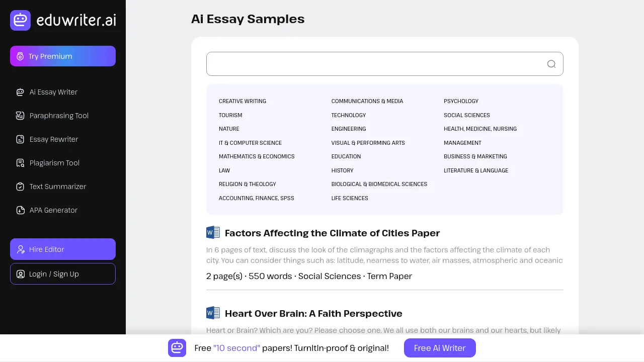644x362 pixels.
Task: Open the Paraphrasing Tool from the sidebar
Action: coord(20,116)
